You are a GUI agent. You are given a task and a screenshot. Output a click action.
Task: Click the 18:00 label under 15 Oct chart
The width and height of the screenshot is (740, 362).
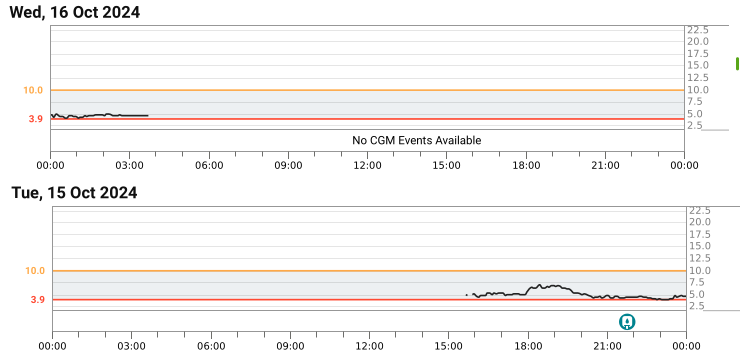coord(528,346)
